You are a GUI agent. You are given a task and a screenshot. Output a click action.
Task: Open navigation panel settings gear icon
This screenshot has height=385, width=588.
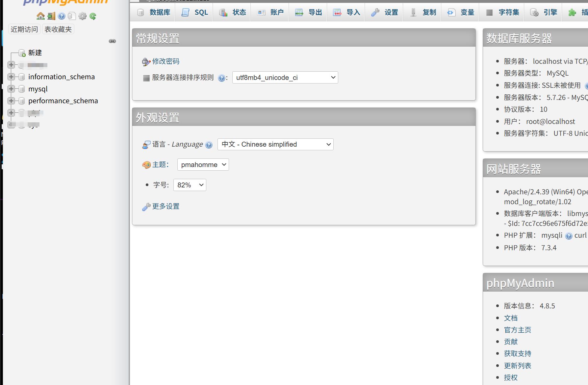pos(82,16)
